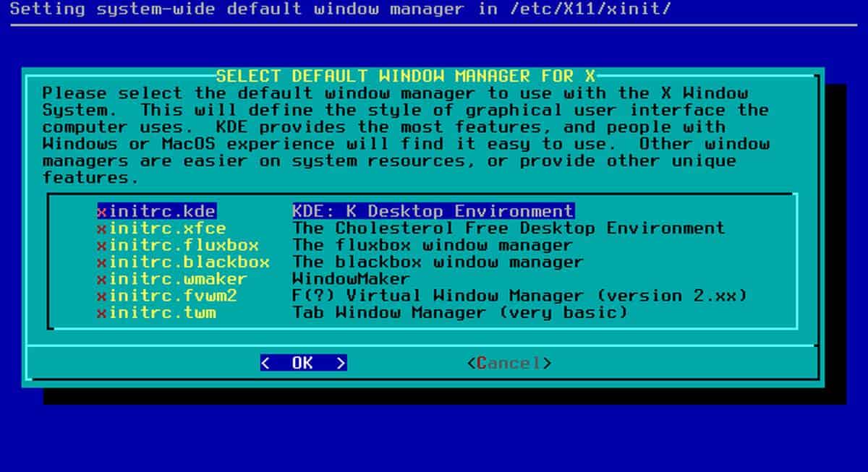Viewport: 868px width, 472px height.
Task: Click the highlighted KDE: K Desktop Environment description
Action: [430, 211]
